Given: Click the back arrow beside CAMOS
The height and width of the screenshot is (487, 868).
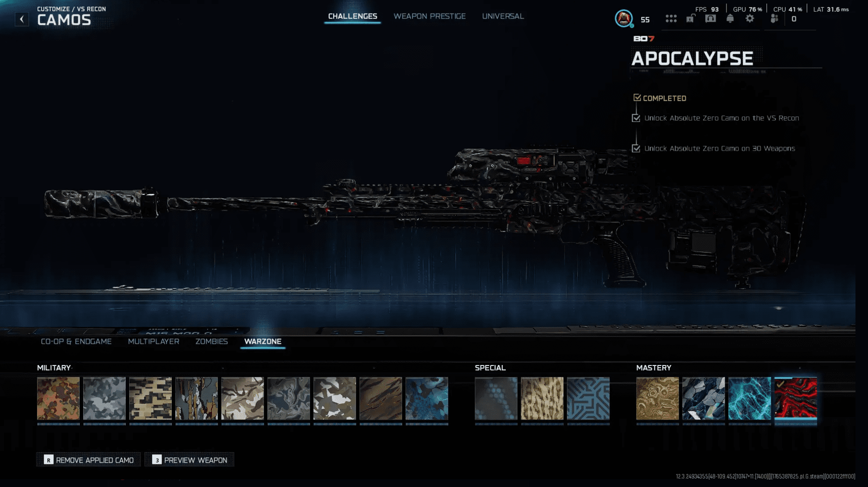Looking at the screenshot, I should point(22,19).
